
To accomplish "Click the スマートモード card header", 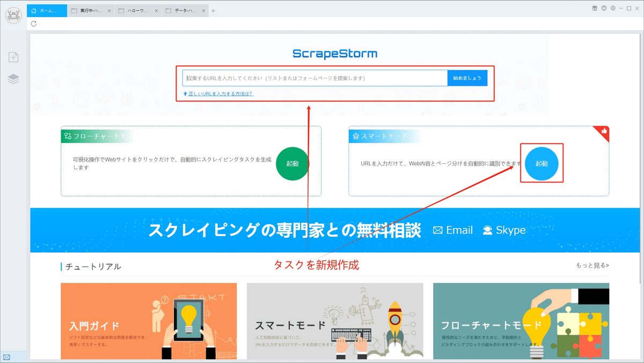I will 384,136.
